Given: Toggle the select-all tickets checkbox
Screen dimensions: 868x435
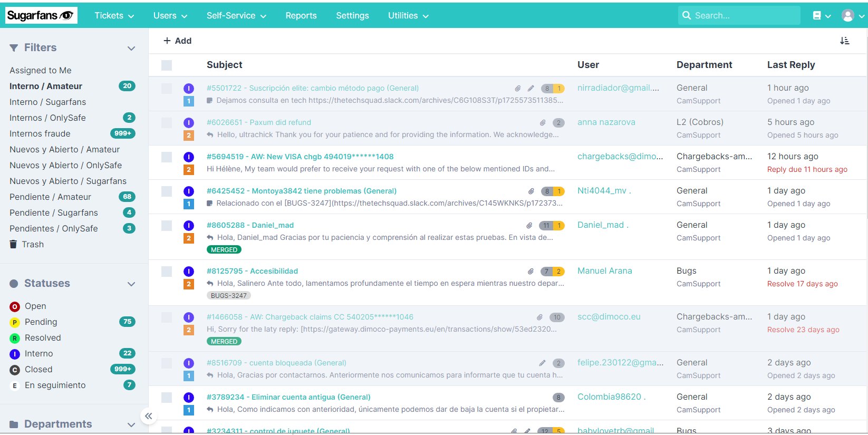Looking at the screenshot, I should 167,65.
